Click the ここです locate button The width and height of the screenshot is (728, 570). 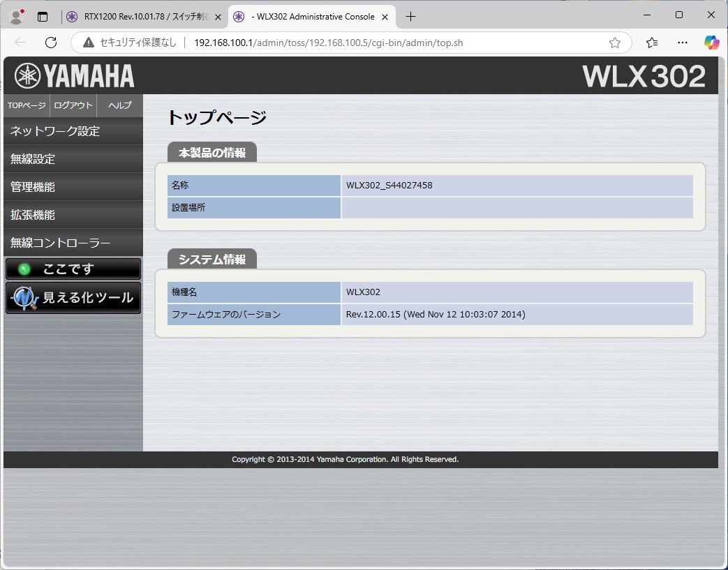point(73,269)
